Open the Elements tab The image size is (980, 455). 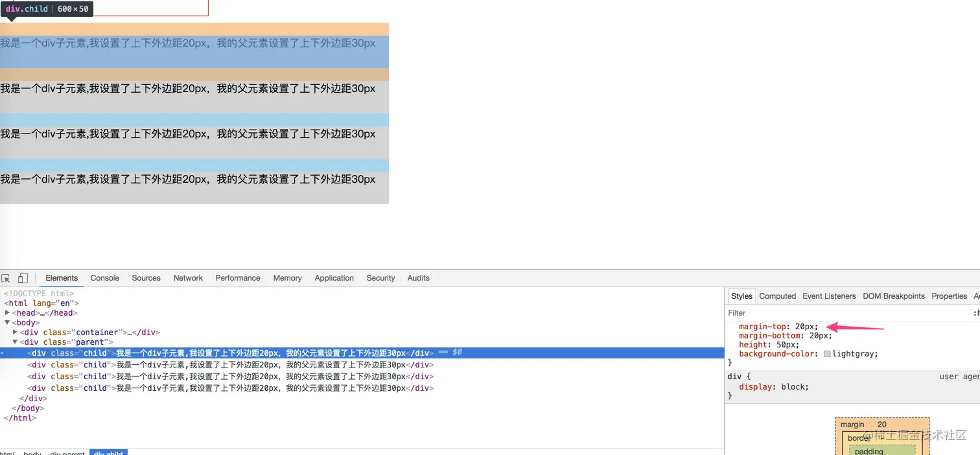click(62, 278)
